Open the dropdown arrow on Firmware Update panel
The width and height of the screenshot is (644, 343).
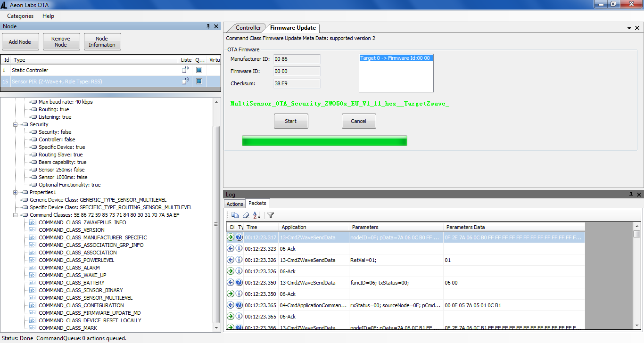[629, 28]
